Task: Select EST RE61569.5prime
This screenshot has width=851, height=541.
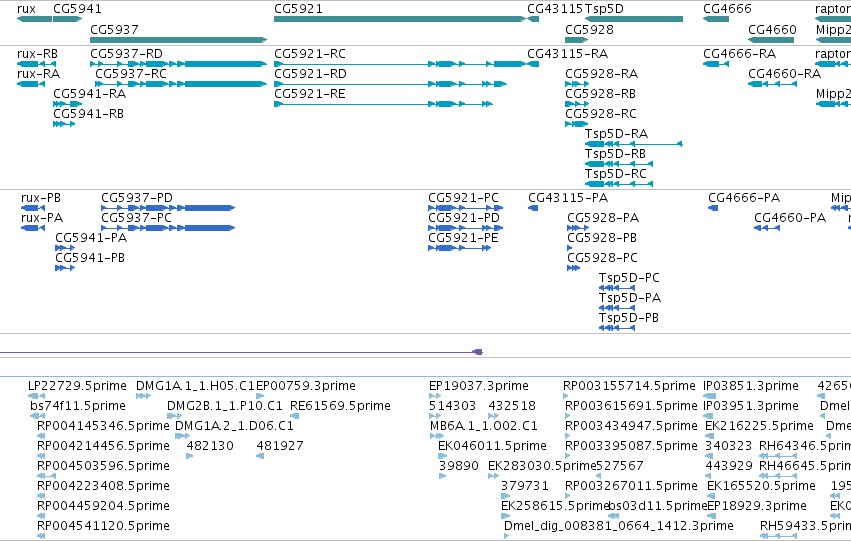Action: pyautogui.click(x=295, y=416)
